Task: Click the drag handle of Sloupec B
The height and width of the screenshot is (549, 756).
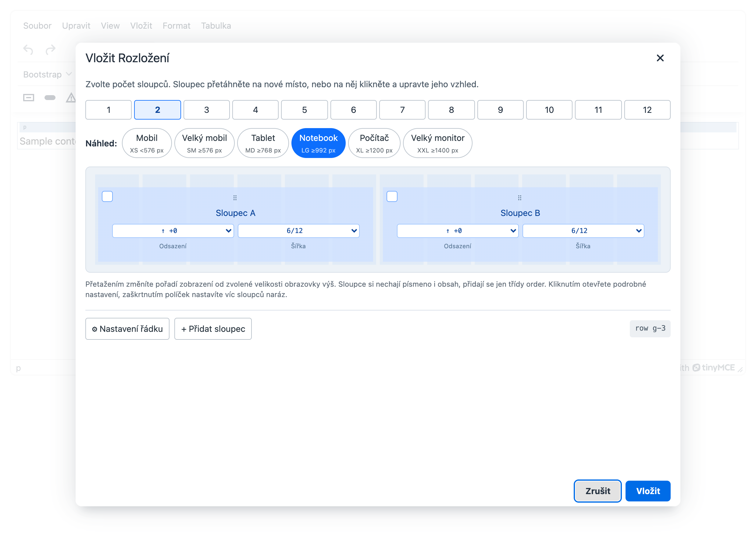Action: pyautogui.click(x=520, y=198)
